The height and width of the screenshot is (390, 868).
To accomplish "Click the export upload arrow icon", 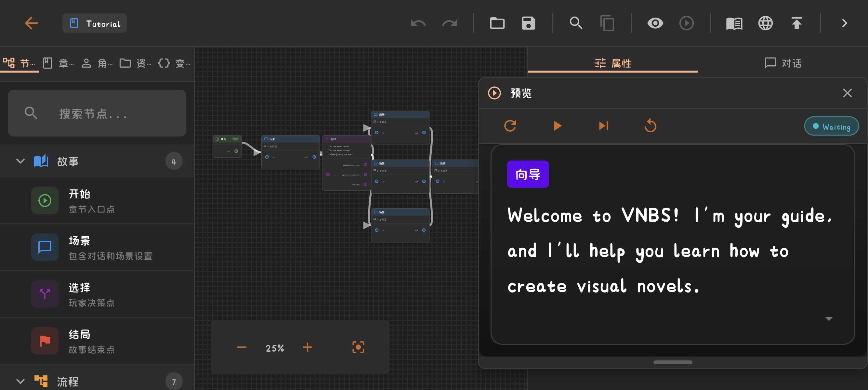I will tap(796, 23).
